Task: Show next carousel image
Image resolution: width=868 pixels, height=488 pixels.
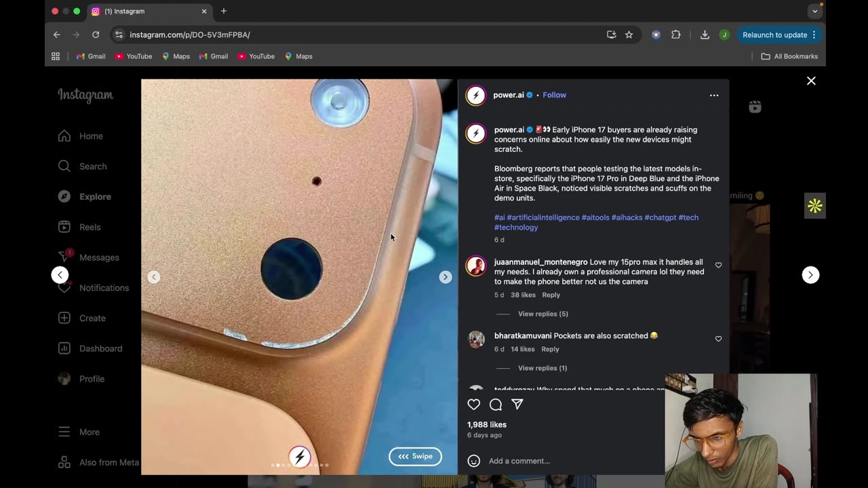Action: point(445,277)
